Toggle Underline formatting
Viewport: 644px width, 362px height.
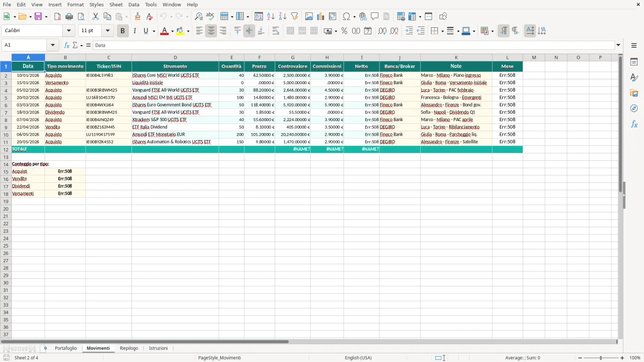tap(145, 31)
